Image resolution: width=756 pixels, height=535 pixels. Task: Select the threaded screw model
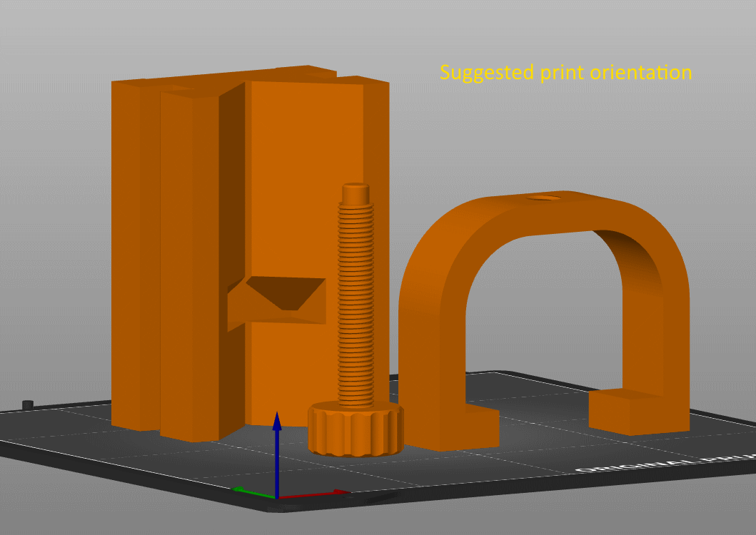tap(356, 319)
